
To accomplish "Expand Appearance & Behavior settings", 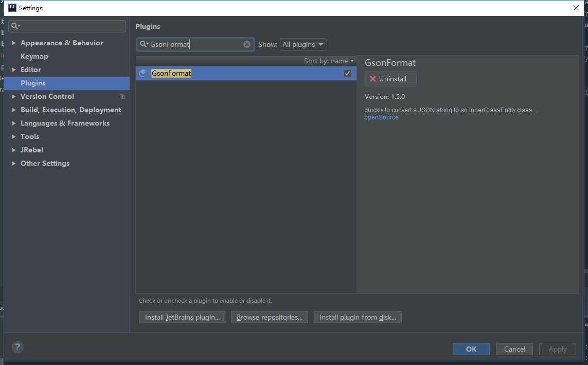I will click(x=13, y=43).
